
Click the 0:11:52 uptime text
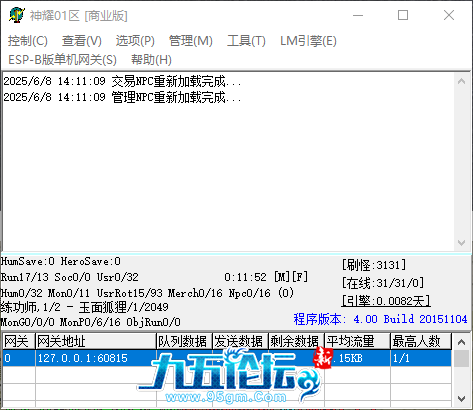(245, 277)
